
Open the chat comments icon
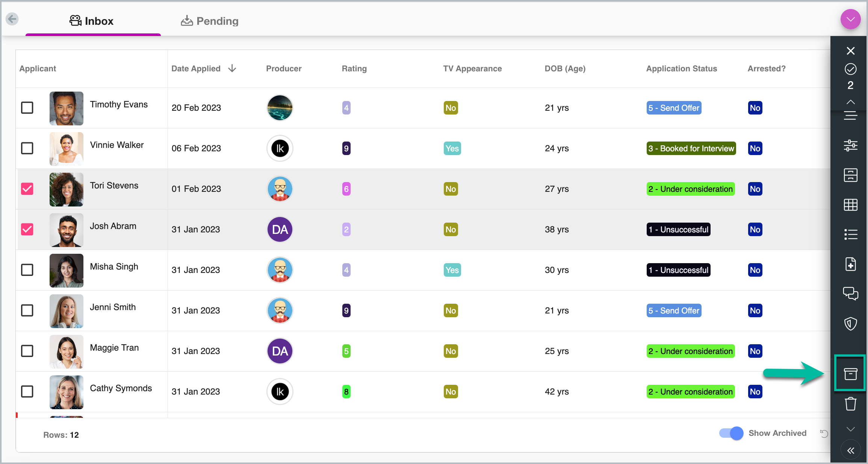click(850, 293)
